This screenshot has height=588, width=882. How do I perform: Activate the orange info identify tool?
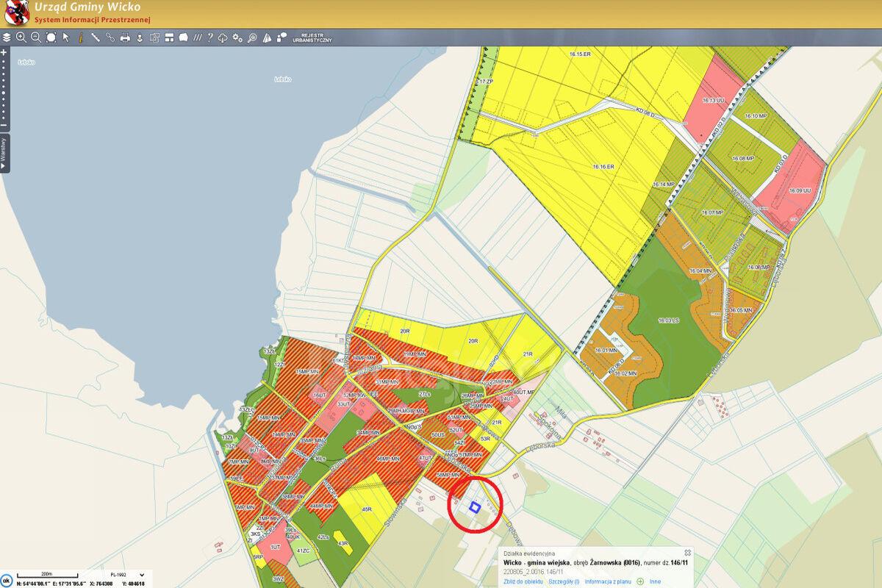[x=81, y=37]
